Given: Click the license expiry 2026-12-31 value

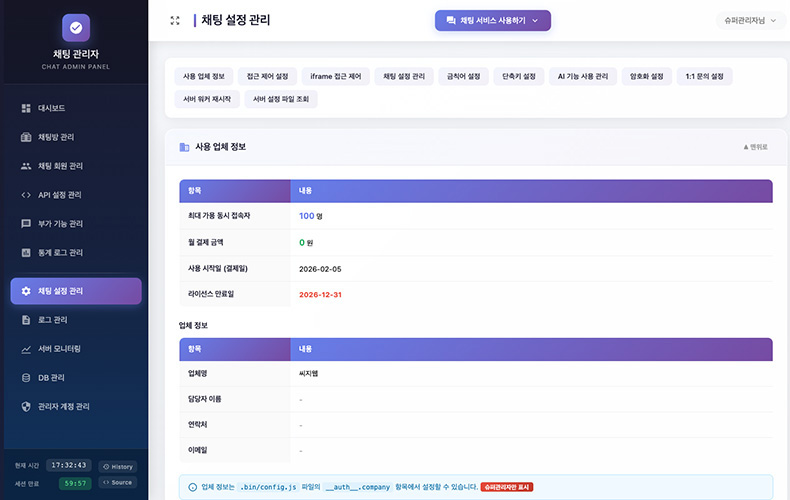Looking at the screenshot, I should [320, 295].
